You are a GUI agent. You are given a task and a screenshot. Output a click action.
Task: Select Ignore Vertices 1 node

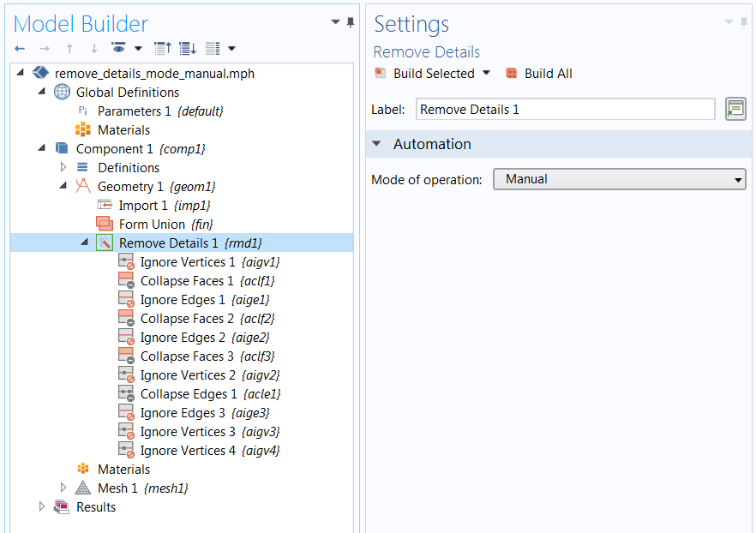(210, 262)
